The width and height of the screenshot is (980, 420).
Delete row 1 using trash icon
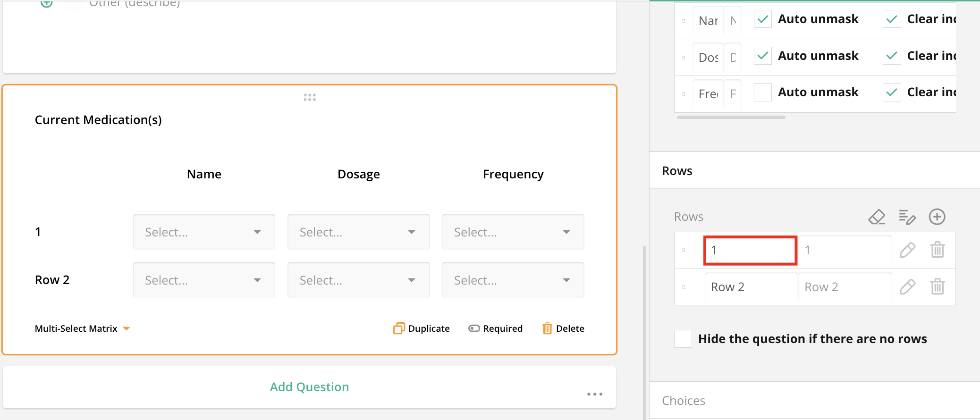(x=937, y=250)
